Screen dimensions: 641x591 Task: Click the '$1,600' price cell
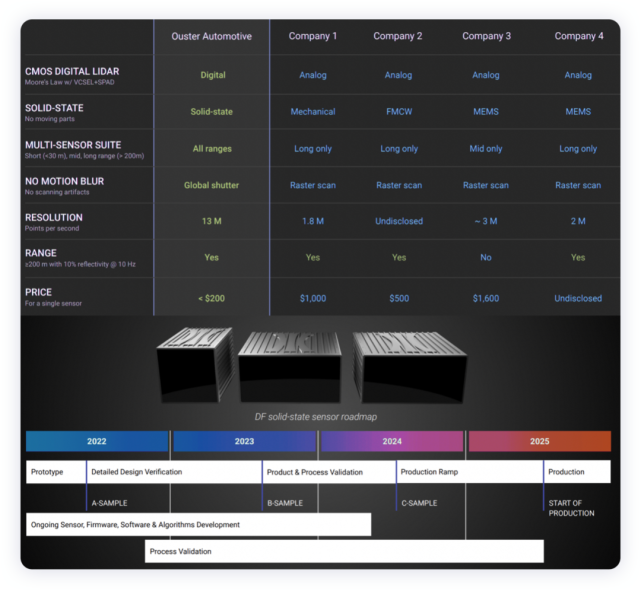click(486, 298)
